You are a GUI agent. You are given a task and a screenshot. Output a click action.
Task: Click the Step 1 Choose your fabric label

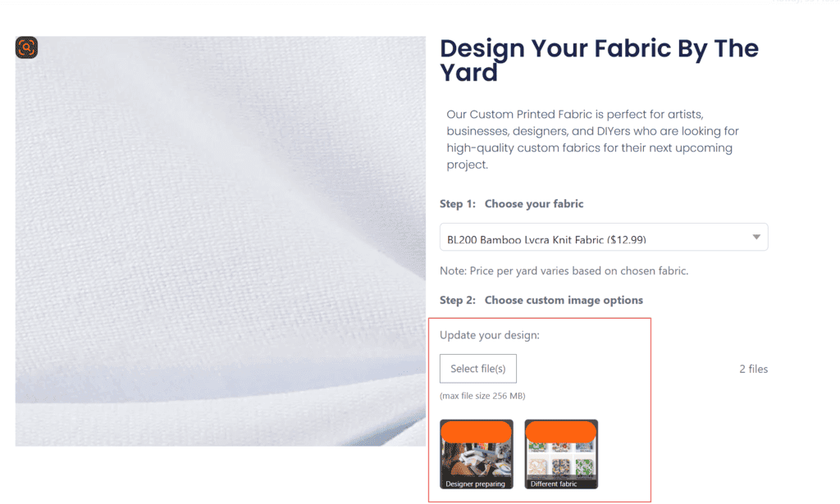(x=512, y=204)
